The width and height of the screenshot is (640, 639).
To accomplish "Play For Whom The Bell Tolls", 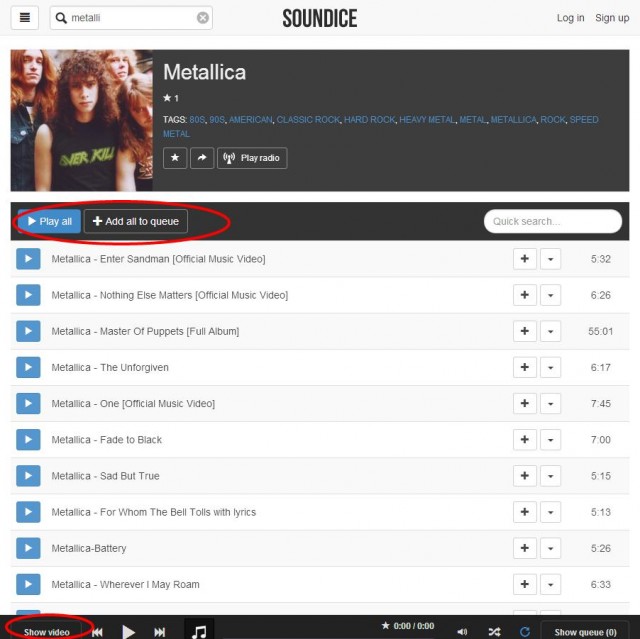I will tap(28, 512).
